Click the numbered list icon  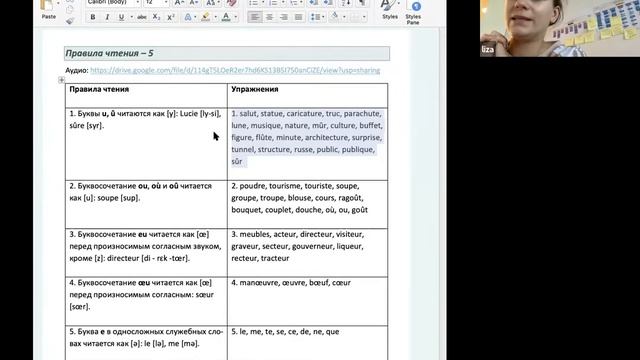point(273,3)
